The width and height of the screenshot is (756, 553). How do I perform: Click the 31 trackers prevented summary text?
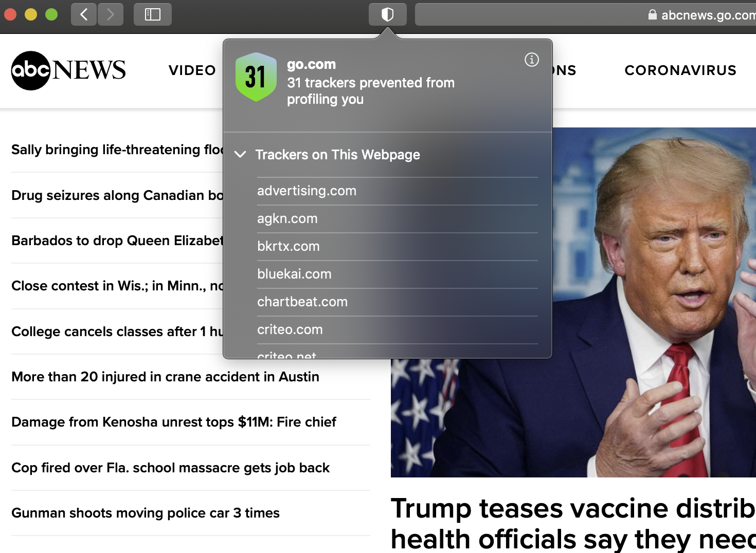click(371, 91)
